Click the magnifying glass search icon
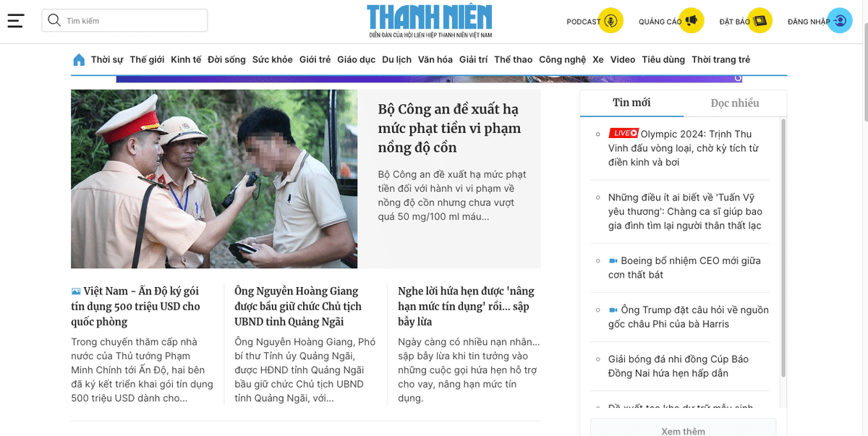The width and height of the screenshot is (868, 436). pyautogui.click(x=54, y=20)
